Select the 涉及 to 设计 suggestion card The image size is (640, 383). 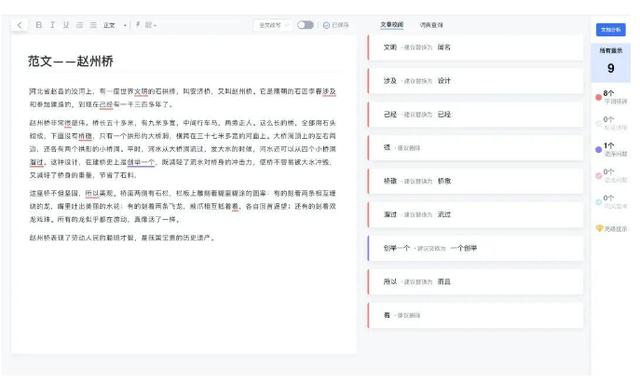click(x=476, y=81)
